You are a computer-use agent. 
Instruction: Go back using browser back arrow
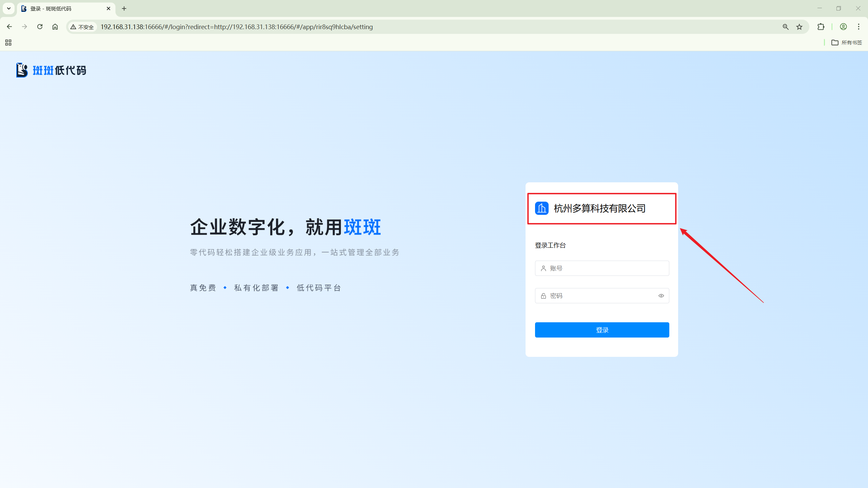coord(9,27)
